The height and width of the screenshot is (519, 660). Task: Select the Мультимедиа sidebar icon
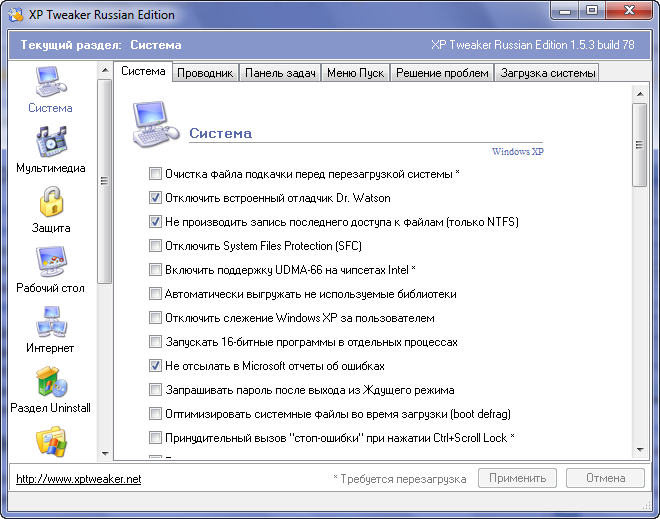click(x=50, y=142)
